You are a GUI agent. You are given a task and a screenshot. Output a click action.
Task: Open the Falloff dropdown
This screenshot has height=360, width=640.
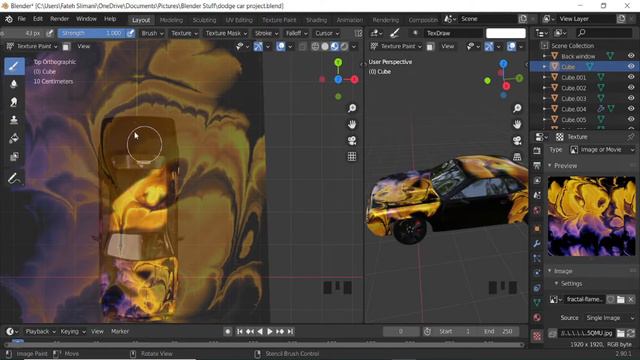[296, 33]
